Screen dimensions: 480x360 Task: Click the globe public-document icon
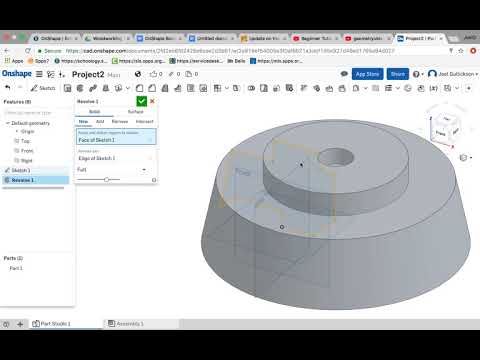138,74
